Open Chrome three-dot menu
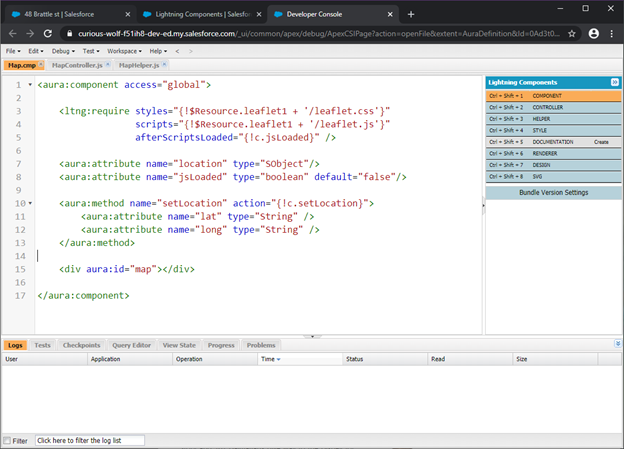Image resolution: width=624 pixels, height=449 pixels. coord(612,34)
